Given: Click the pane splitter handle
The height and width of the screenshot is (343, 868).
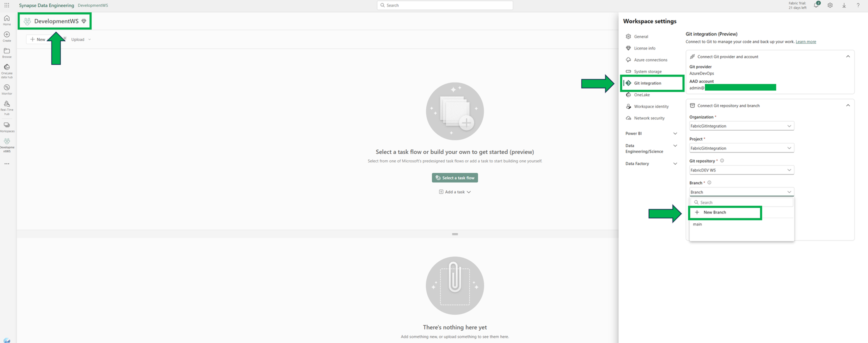Looking at the screenshot, I should (x=455, y=234).
